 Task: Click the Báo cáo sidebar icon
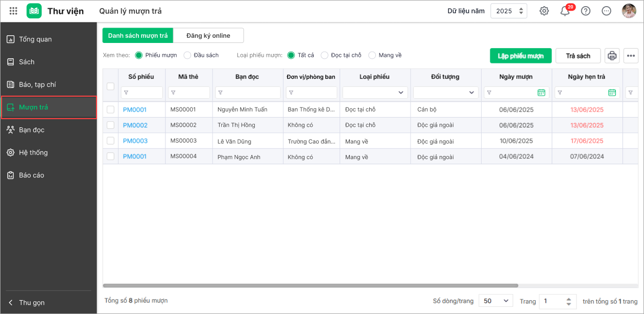10,175
